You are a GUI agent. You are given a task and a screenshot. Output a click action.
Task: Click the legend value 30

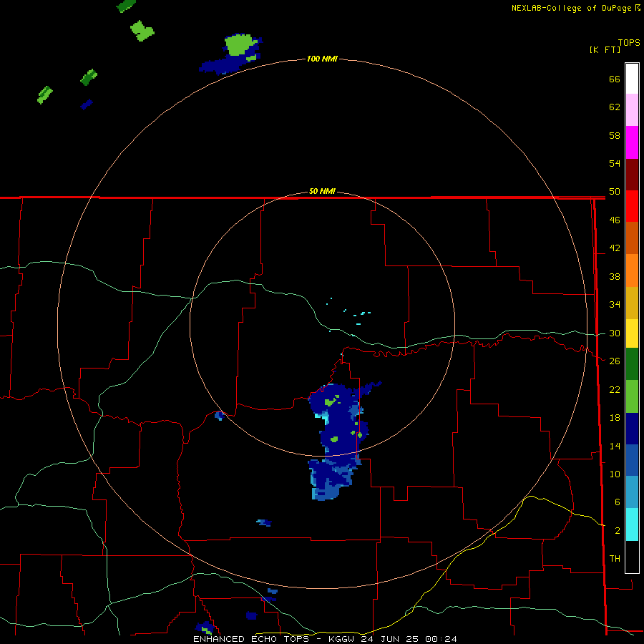tap(615, 333)
